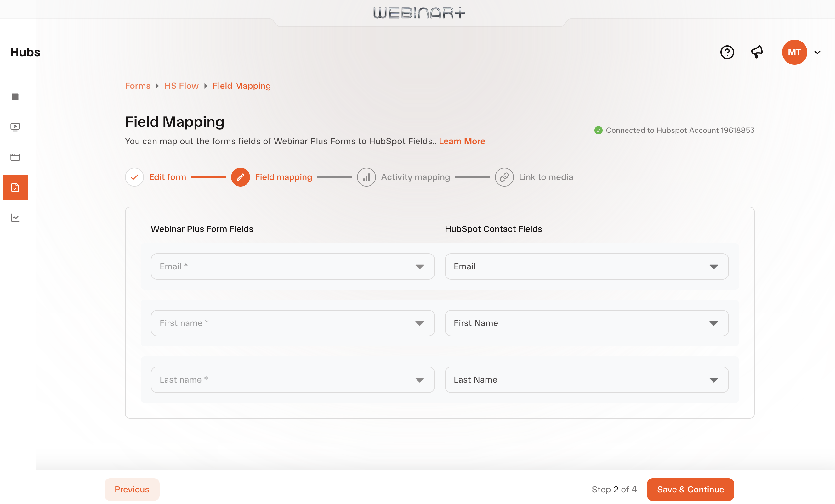Open the Last name * form field dropdown
This screenshot has height=504, width=835.
click(293, 380)
